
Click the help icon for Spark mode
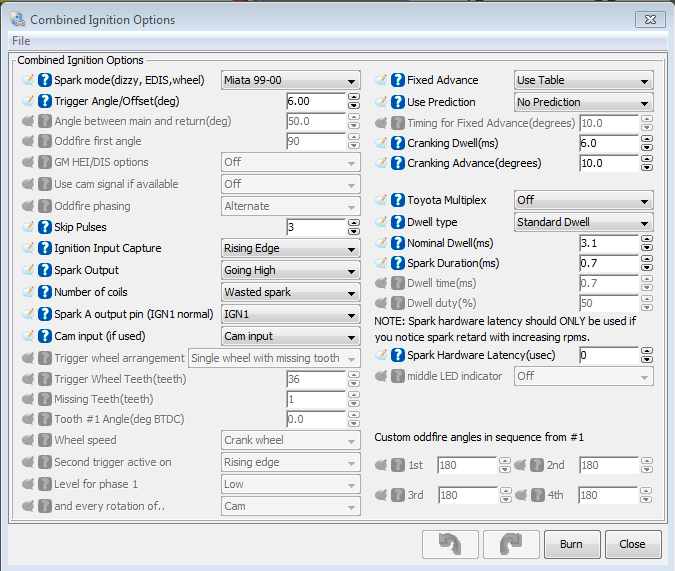point(45,80)
